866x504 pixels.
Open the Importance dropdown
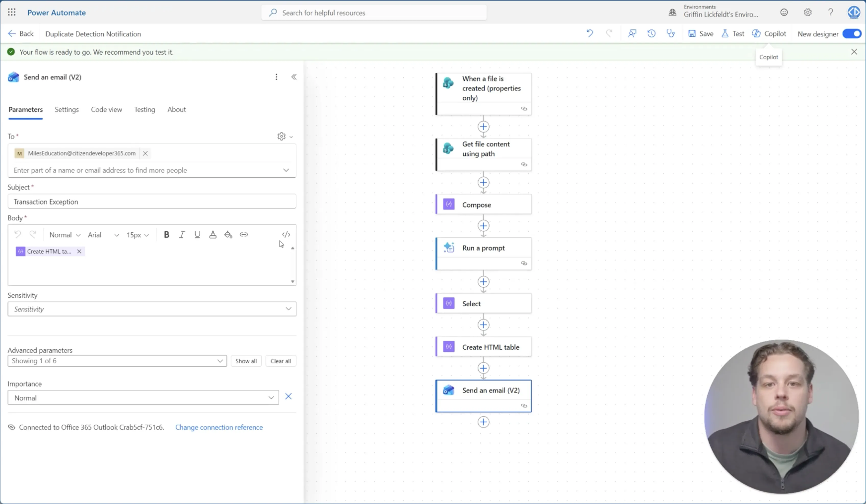point(143,398)
